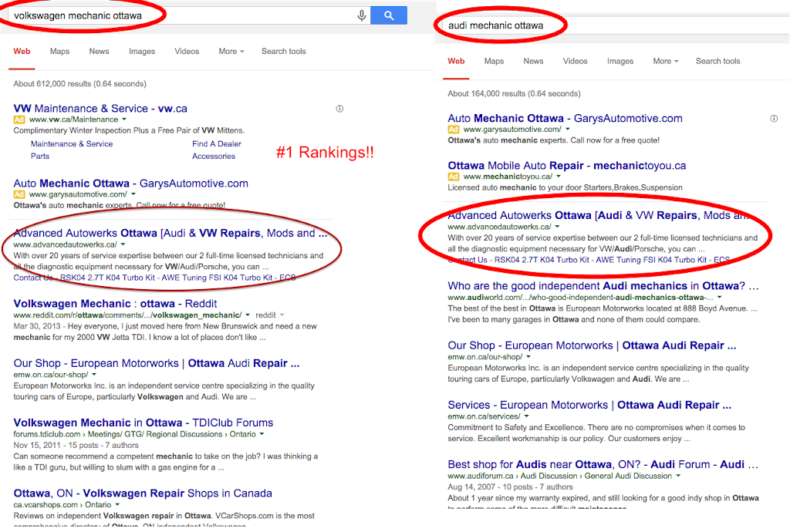Viewport: 790px width, 532px height.
Task: Expand arrow beside forums.tdiclub.com breadcrumb
Action: click(262, 434)
